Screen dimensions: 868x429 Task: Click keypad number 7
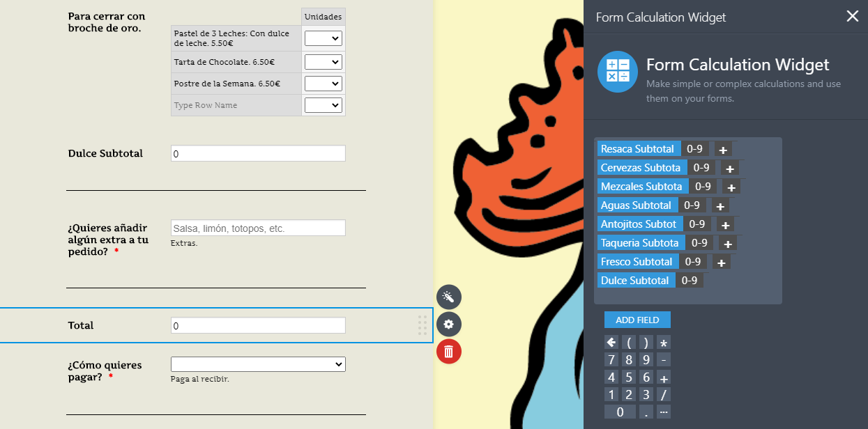pyautogui.click(x=611, y=359)
